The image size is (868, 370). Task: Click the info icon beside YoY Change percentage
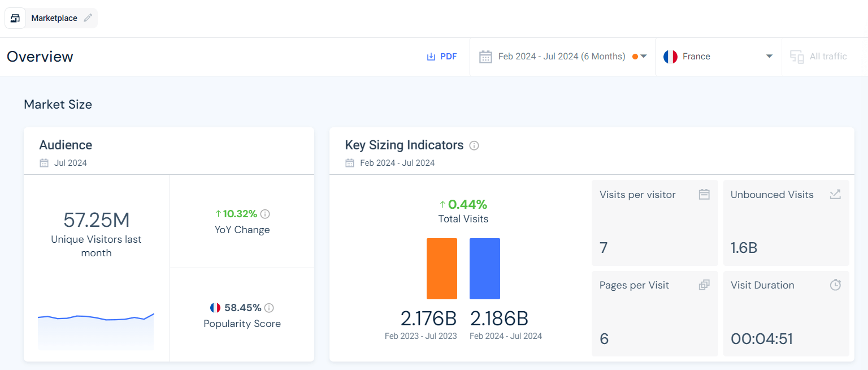tap(265, 214)
